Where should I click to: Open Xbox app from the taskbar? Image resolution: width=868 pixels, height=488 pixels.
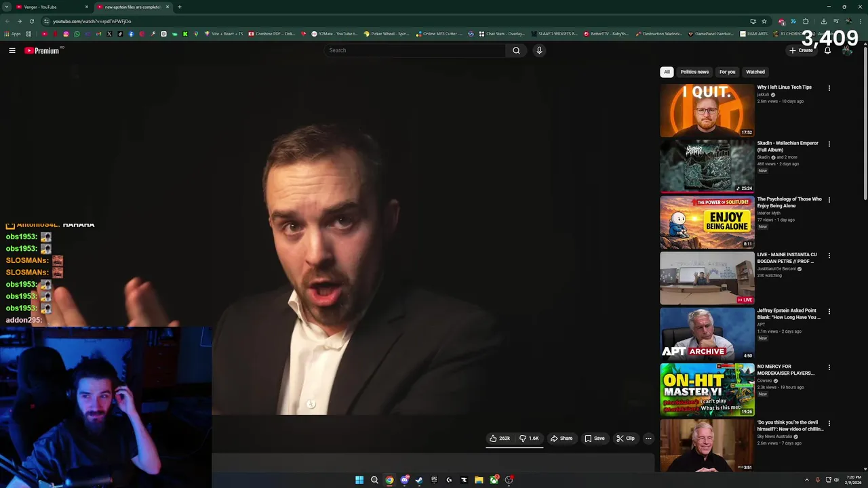pos(494,480)
